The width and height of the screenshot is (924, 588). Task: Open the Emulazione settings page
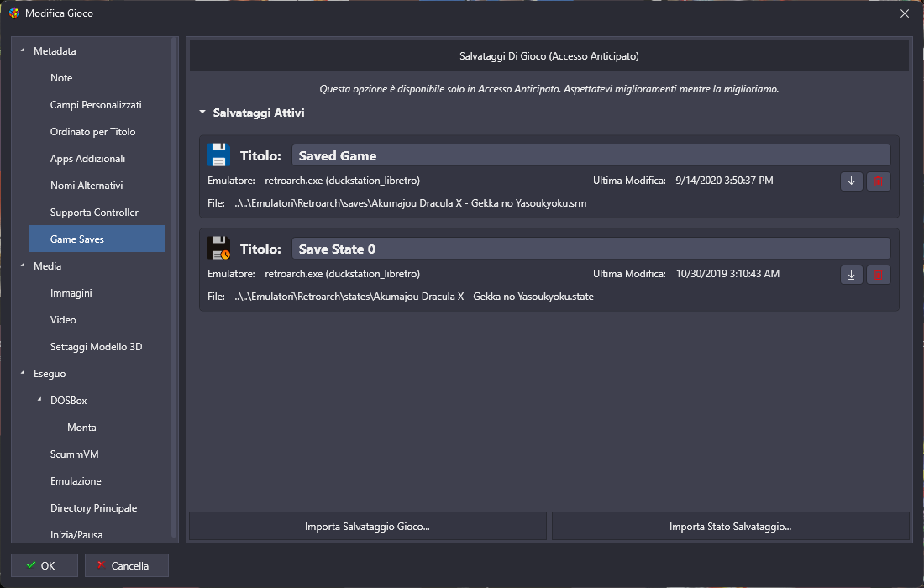pyautogui.click(x=76, y=481)
